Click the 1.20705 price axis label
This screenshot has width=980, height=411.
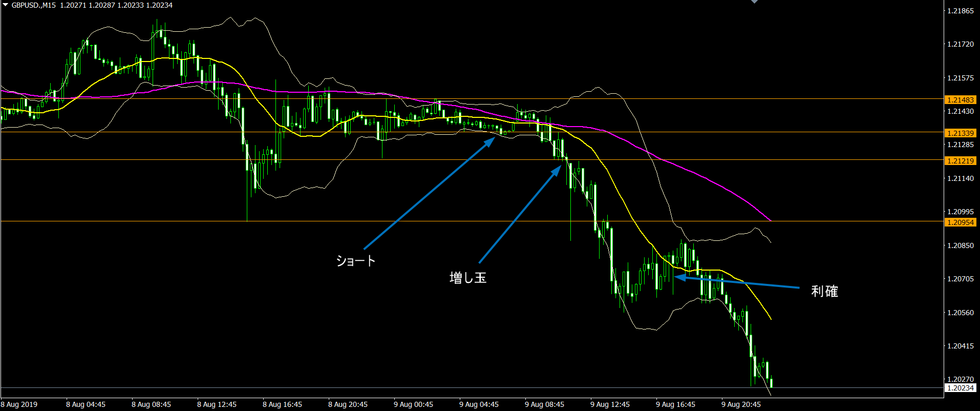[x=961, y=279]
